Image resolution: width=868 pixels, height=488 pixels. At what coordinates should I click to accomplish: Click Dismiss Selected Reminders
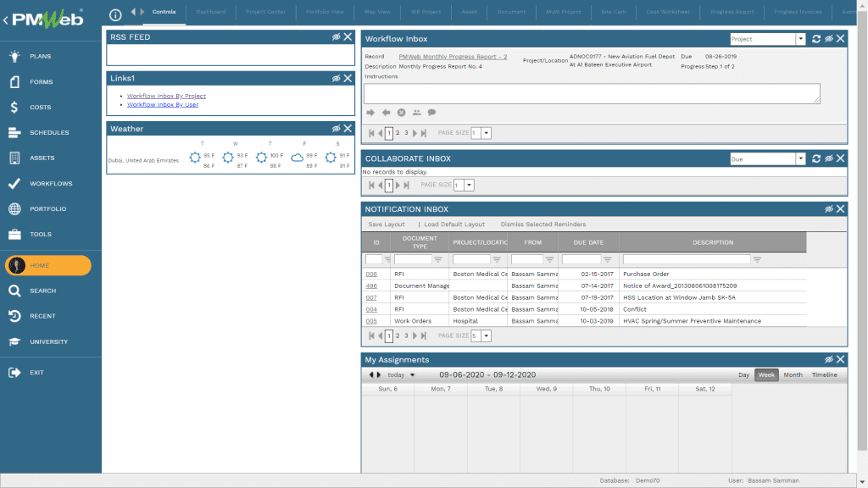tap(543, 225)
